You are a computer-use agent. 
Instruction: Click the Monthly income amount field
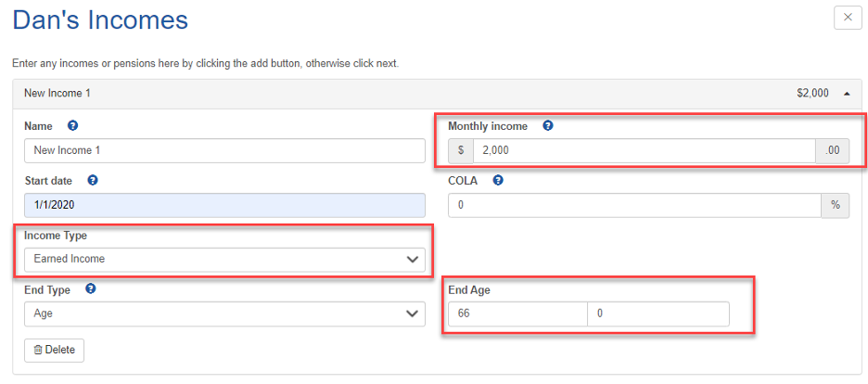pos(645,150)
